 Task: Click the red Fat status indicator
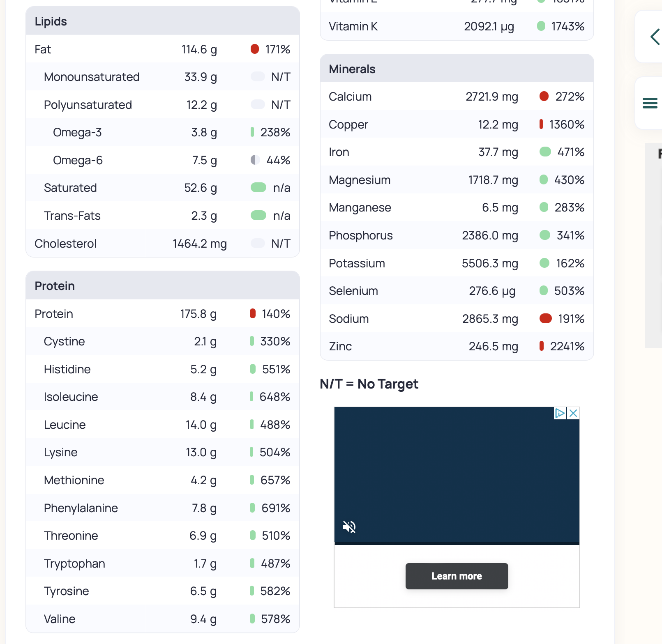click(255, 49)
